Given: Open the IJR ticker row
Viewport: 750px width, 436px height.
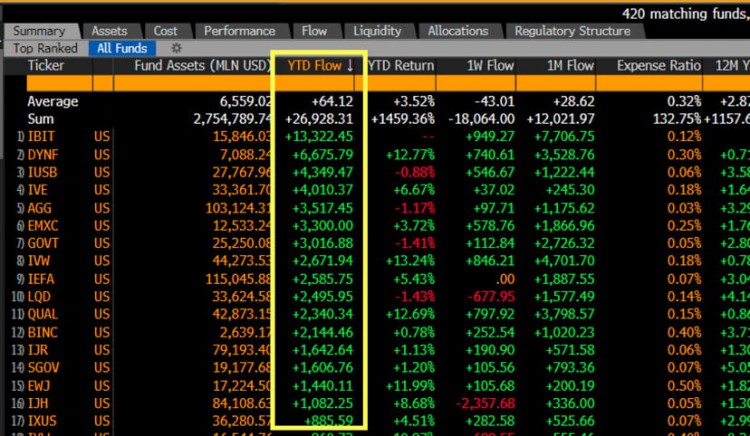Looking at the screenshot, I should [x=37, y=350].
